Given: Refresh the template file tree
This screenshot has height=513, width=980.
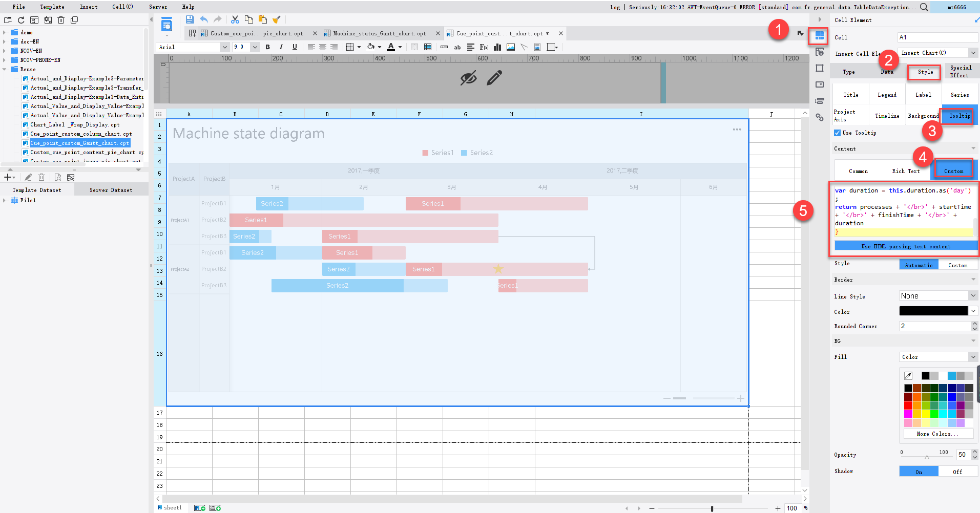Looking at the screenshot, I should pos(21,20).
